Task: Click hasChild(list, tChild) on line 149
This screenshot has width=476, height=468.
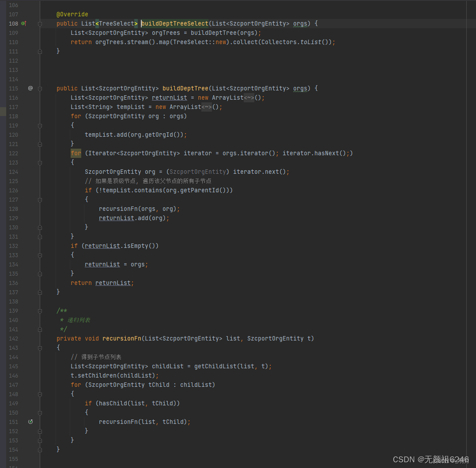Action: (137, 403)
